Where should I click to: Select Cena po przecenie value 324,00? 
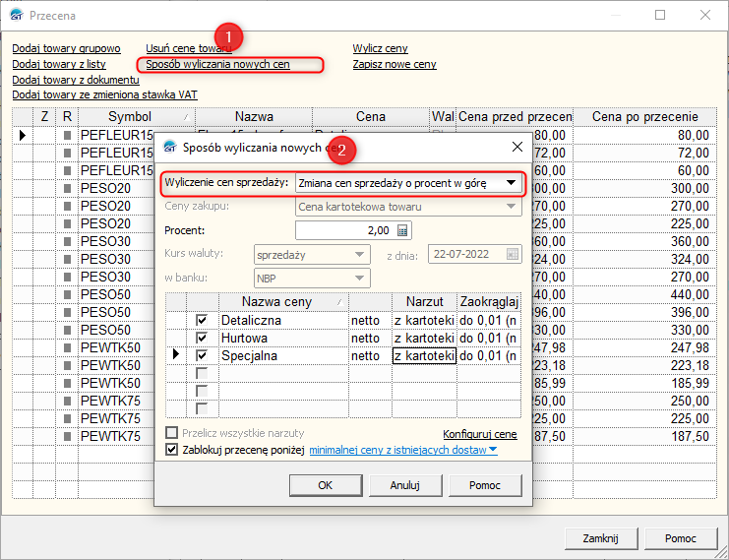click(x=644, y=259)
